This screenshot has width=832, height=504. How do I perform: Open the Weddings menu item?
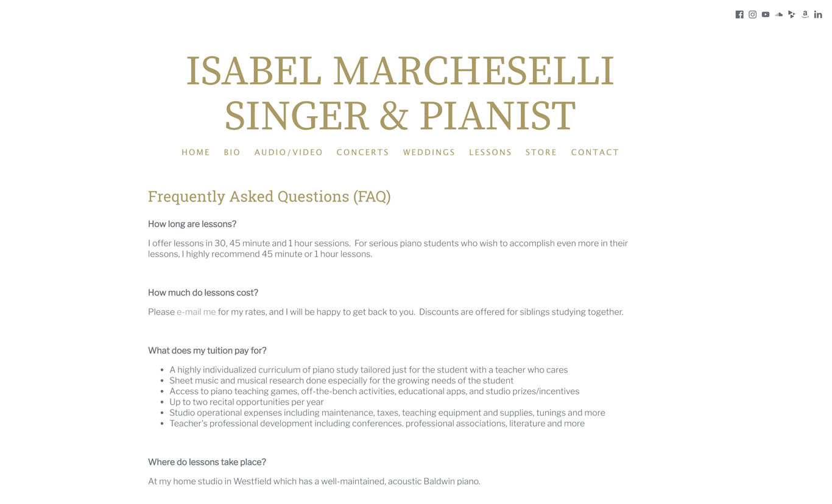429,152
